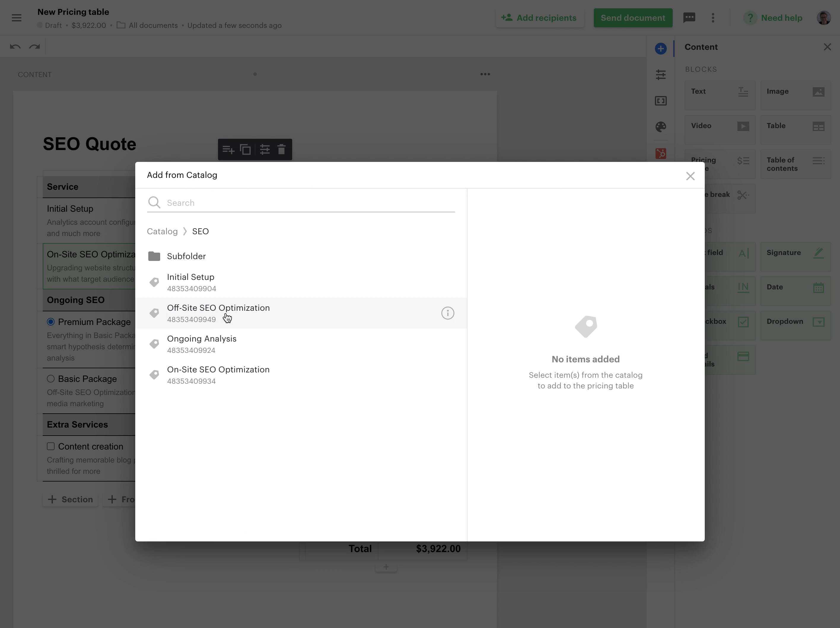Check the Content creation checkbox
This screenshot has height=628, width=840.
point(50,446)
